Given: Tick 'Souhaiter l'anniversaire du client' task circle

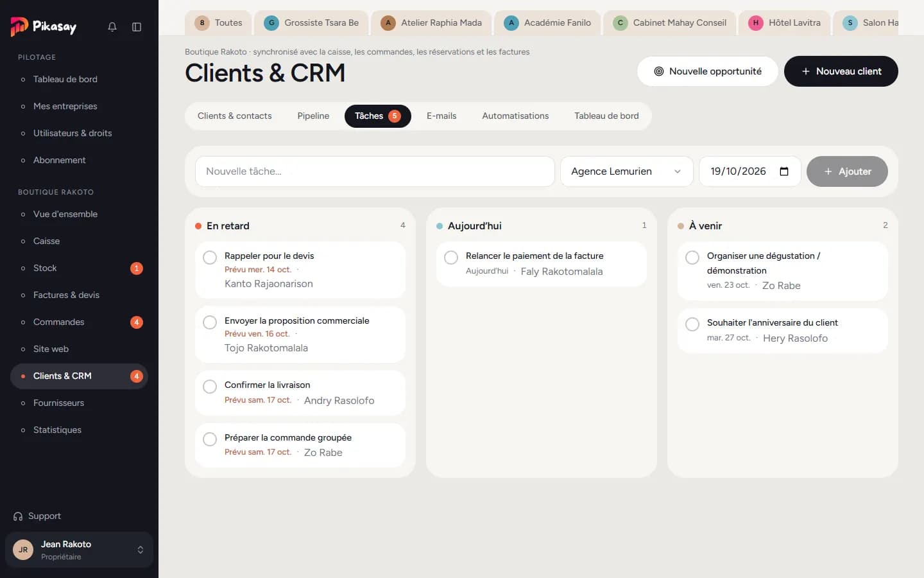Looking at the screenshot, I should tap(692, 324).
